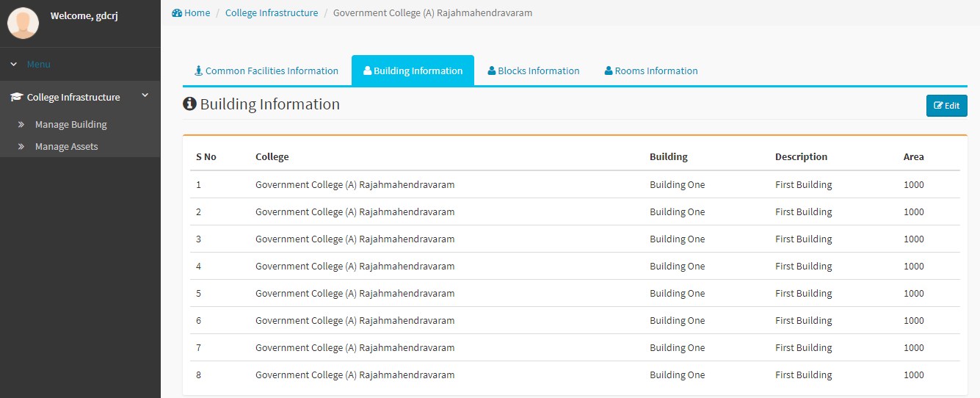
Task: Click the Menu label in sidebar
Action: pyautogui.click(x=39, y=65)
